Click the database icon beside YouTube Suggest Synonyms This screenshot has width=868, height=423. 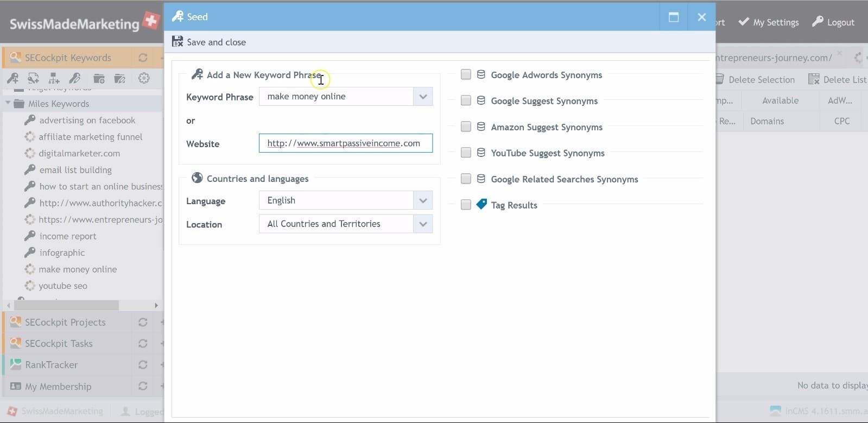coord(481,153)
